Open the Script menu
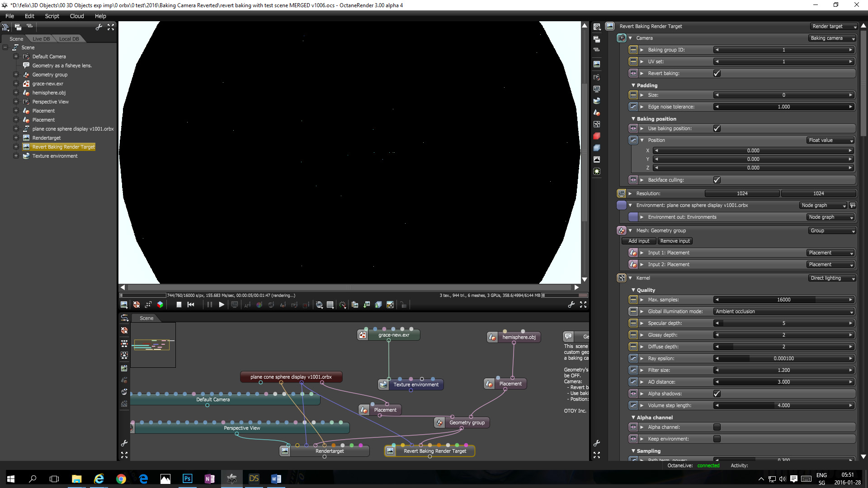Image resolution: width=868 pixels, height=488 pixels. (52, 16)
